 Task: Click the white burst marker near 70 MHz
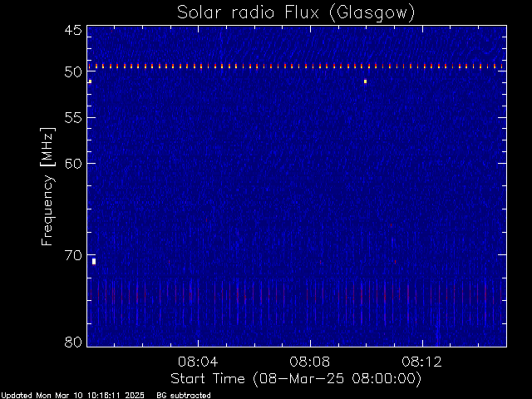[94, 262]
